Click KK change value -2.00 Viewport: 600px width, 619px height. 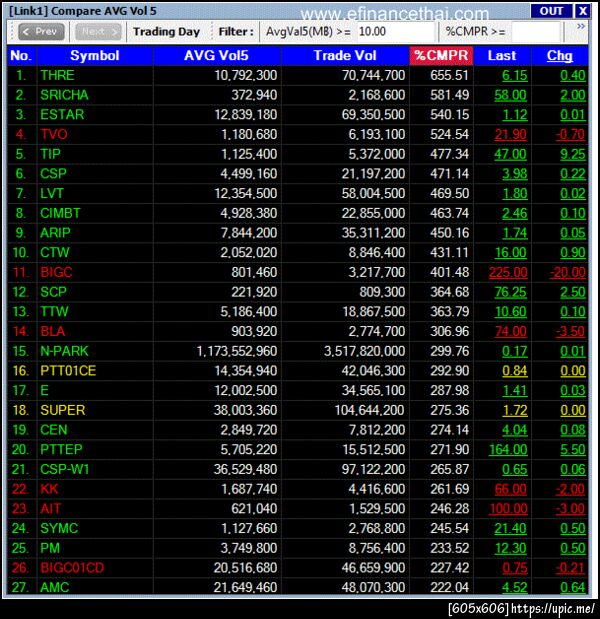(570, 489)
